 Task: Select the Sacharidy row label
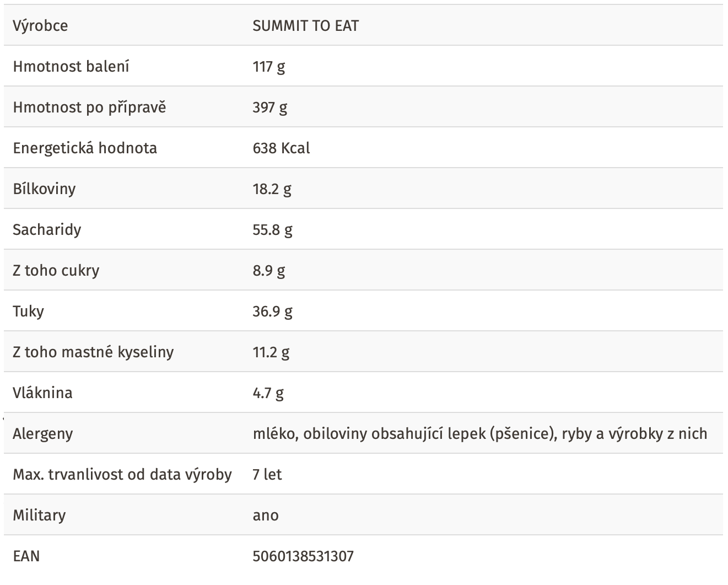pyautogui.click(x=47, y=230)
